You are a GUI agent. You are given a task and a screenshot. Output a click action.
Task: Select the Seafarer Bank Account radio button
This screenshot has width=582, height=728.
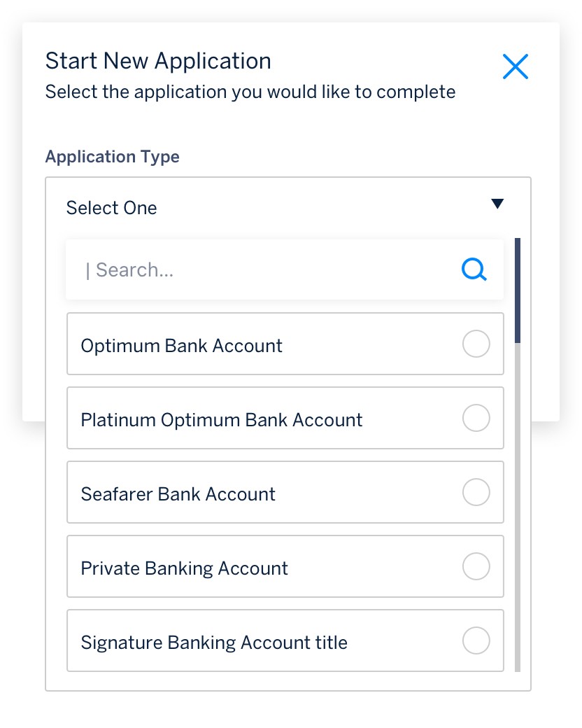click(x=476, y=492)
